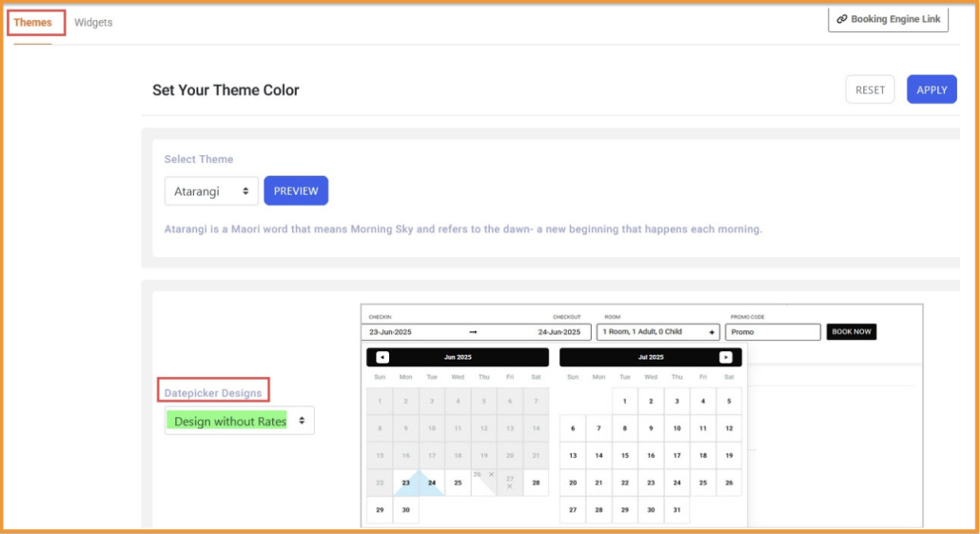The height and width of the screenshot is (534, 980).
Task: Open the Widgets tab
Action: point(93,23)
